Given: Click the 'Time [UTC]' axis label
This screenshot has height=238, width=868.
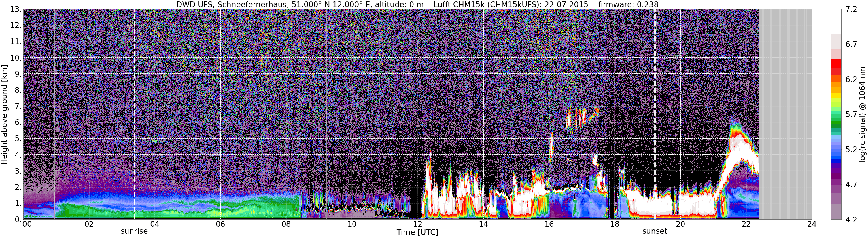Looking at the screenshot, I should tap(417, 232).
